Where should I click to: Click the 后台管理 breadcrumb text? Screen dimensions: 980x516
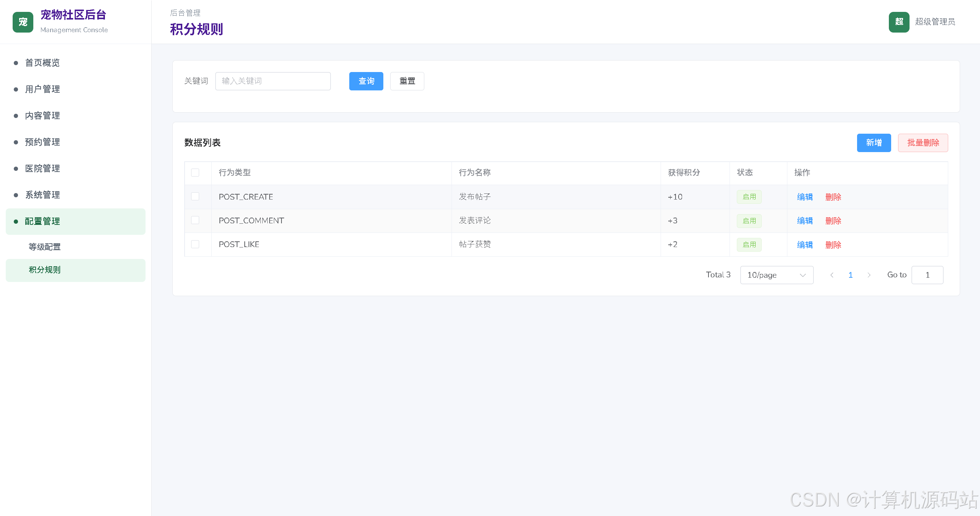[185, 13]
